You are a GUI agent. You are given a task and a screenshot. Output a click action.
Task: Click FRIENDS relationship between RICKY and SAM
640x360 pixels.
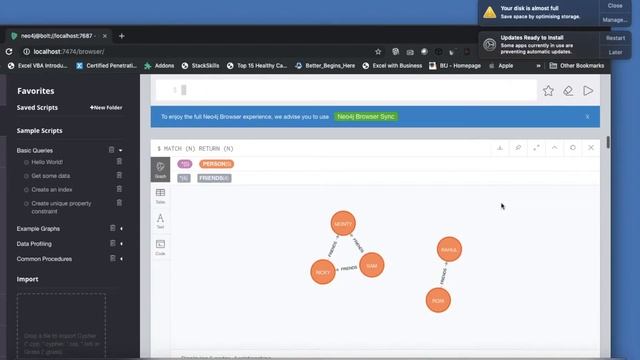349,269
